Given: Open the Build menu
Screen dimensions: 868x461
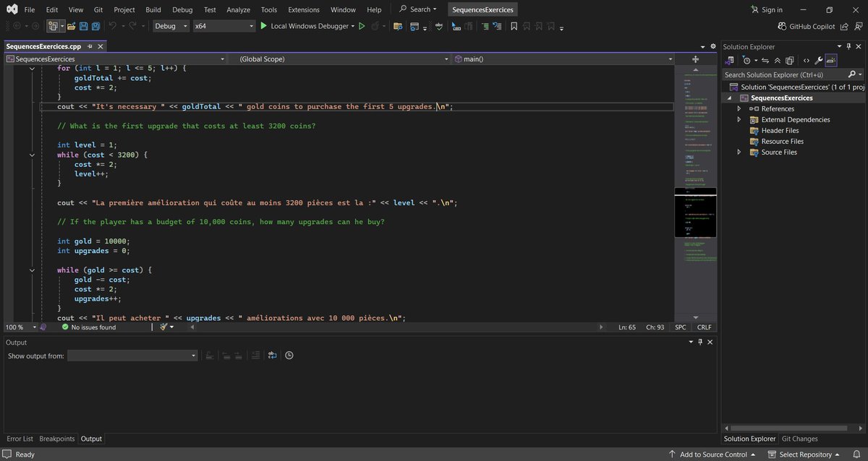Looking at the screenshot, I should [153, 10].
